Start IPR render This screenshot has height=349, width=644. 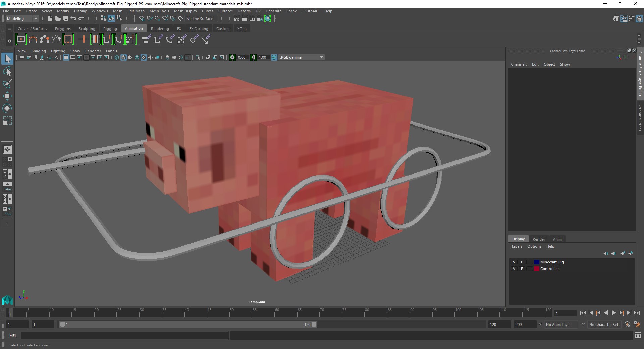point(252,19)
